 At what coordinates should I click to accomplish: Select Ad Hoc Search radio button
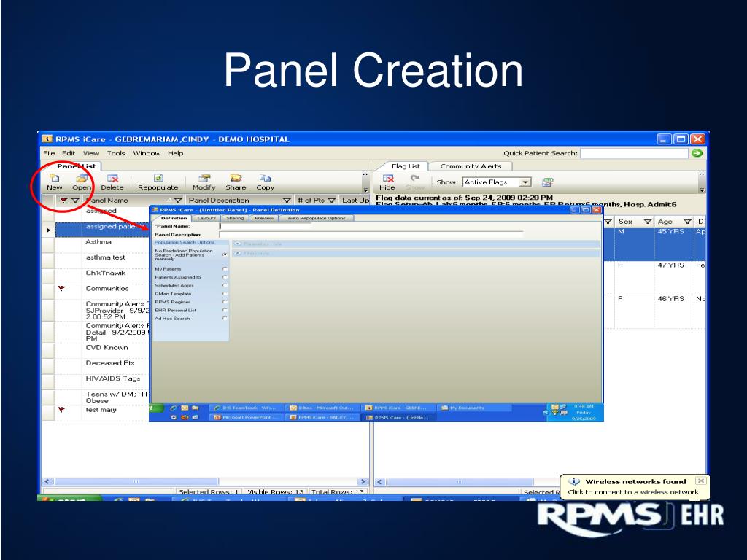[x=225, y=318]
